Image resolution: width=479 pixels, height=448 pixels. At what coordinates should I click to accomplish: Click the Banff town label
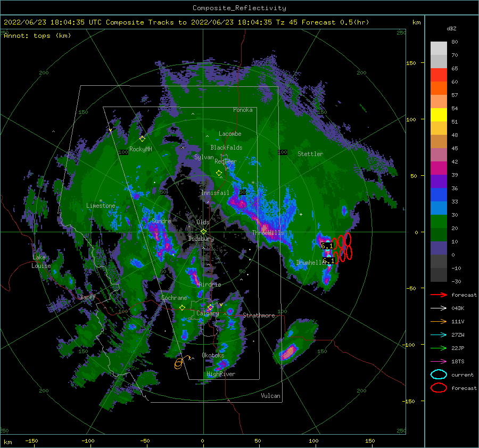88,297
